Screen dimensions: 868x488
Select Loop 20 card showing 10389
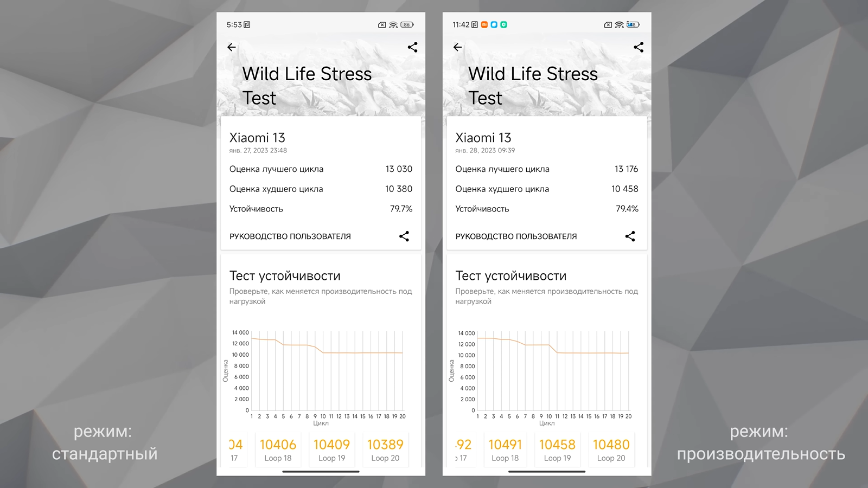tap(385, 450)
